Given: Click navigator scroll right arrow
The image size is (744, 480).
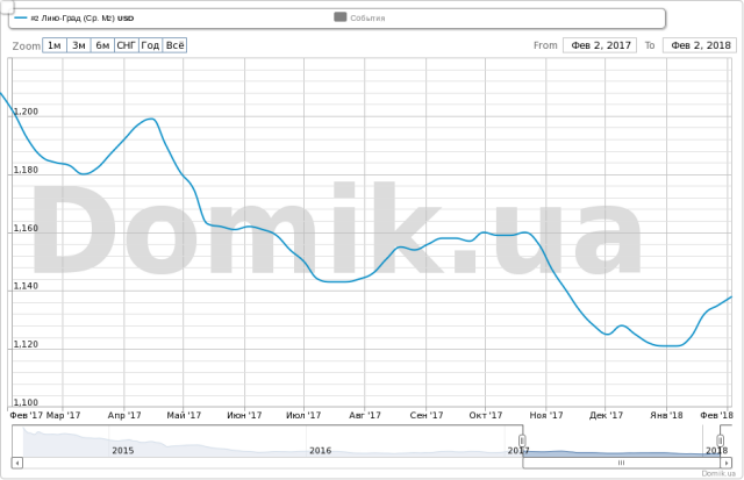Looking at the screenshot, I should coord(726,462).
